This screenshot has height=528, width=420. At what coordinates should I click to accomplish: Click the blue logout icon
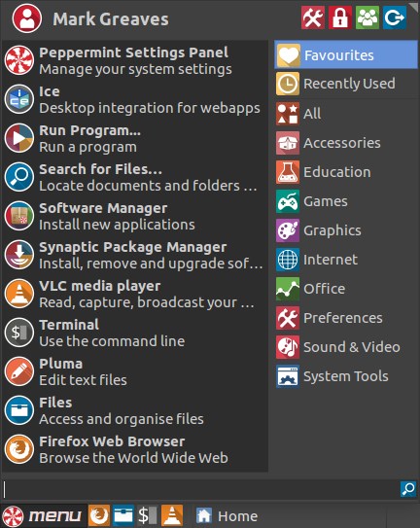395,18
